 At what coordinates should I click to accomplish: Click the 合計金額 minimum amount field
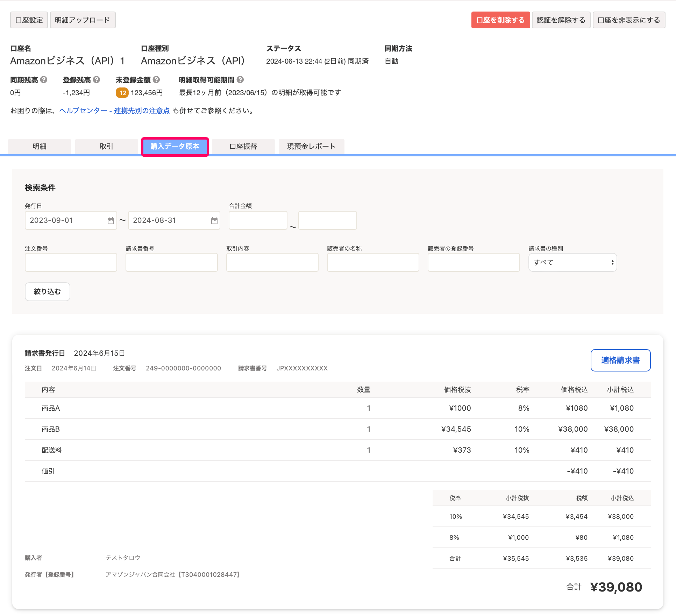tap(258, 220)
